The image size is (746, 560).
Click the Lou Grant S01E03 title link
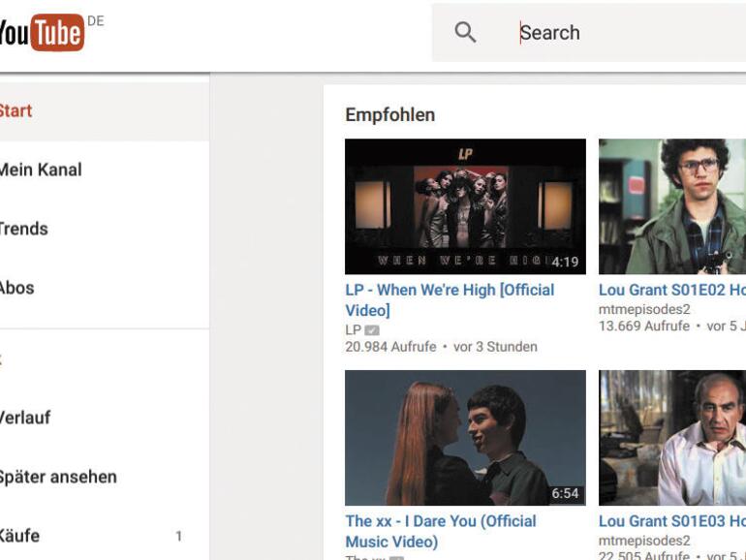click(672, 521)
